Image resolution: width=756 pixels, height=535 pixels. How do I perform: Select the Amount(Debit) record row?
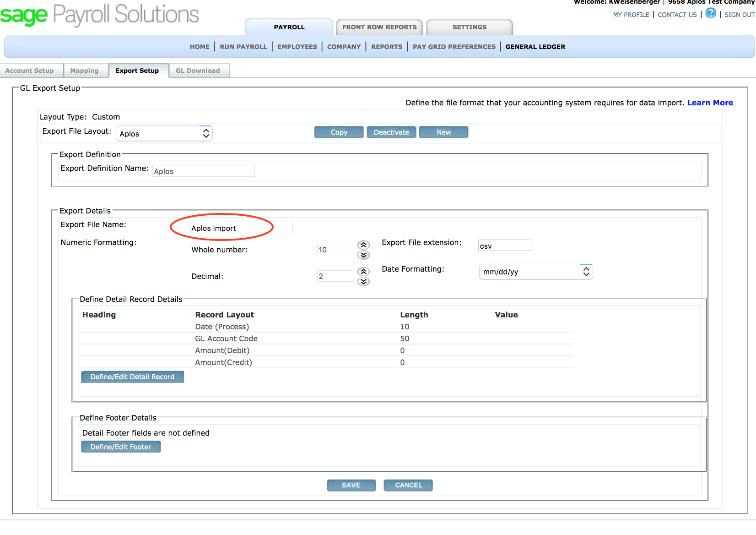point(327,350)
